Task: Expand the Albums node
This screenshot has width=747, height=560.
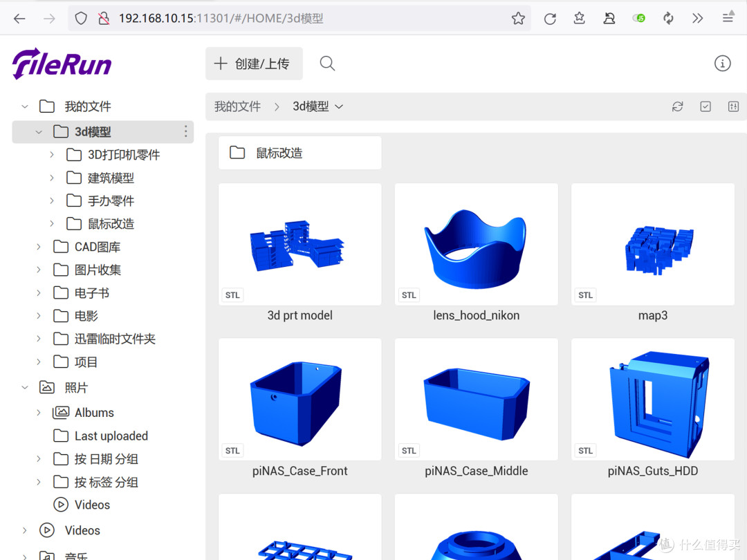Action: click(39, 412)
